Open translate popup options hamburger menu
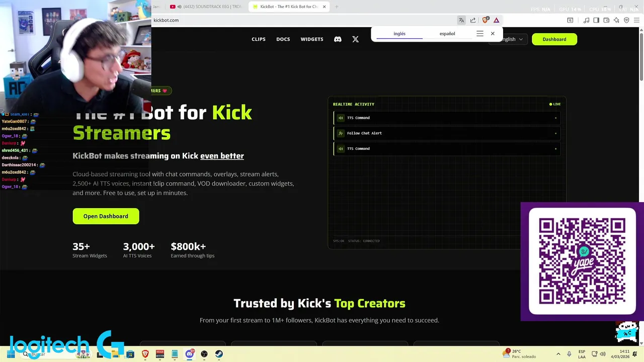This screenshot has height=362, width=644. (480, 34)
